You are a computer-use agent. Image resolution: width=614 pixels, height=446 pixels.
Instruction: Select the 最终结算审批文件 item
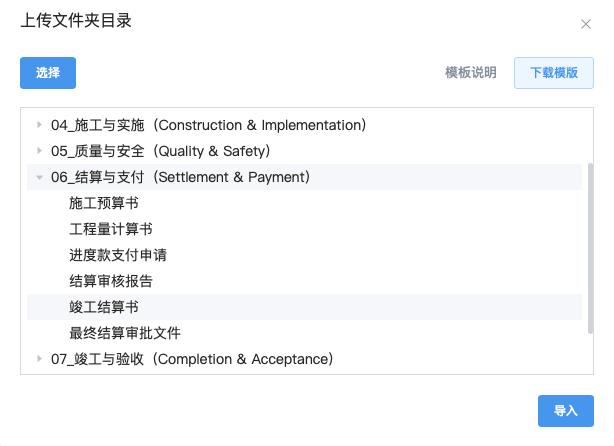click(x=125, y=333)
